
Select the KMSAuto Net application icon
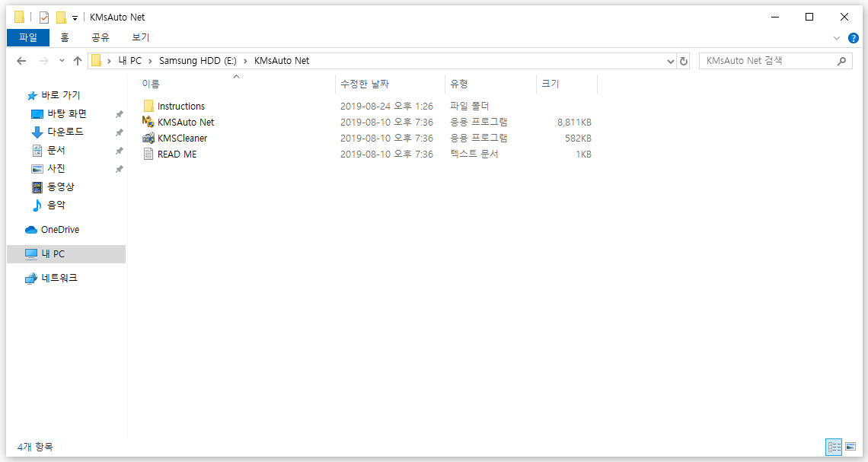click(x=148, y=122)
